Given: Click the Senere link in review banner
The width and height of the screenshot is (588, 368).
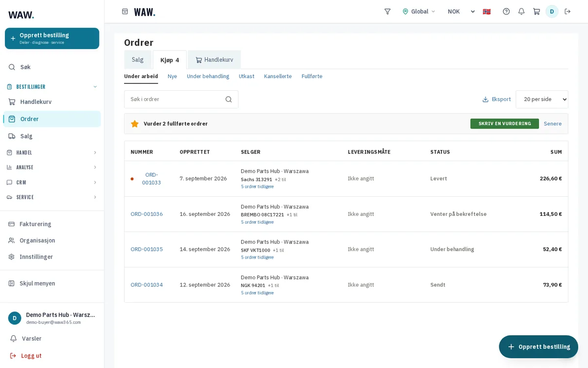Looking at the screenshot, I should point(553,124).
